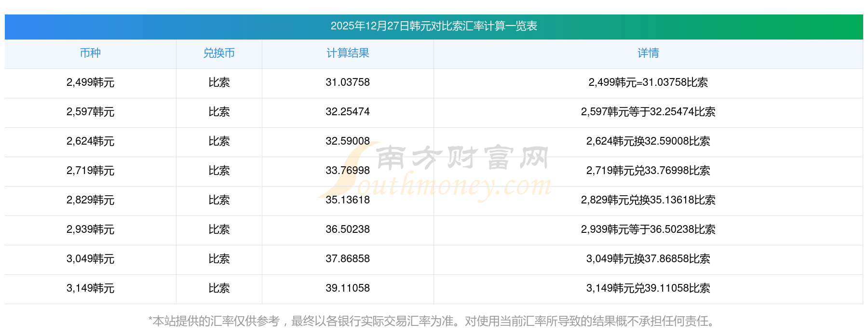
Task: Select the 2,499韩元 cell
Action: click(x=90, y=82)
